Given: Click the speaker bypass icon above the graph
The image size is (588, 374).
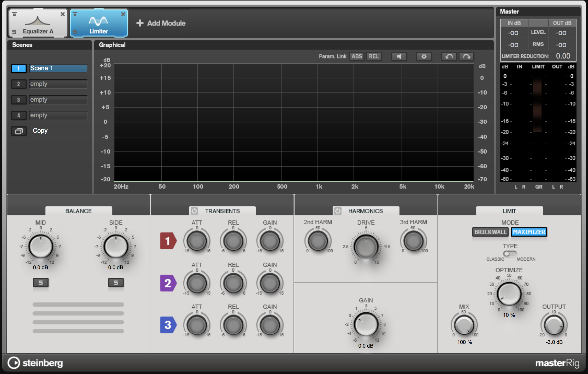Looking at the screenshot, I should tap(399, 56).
